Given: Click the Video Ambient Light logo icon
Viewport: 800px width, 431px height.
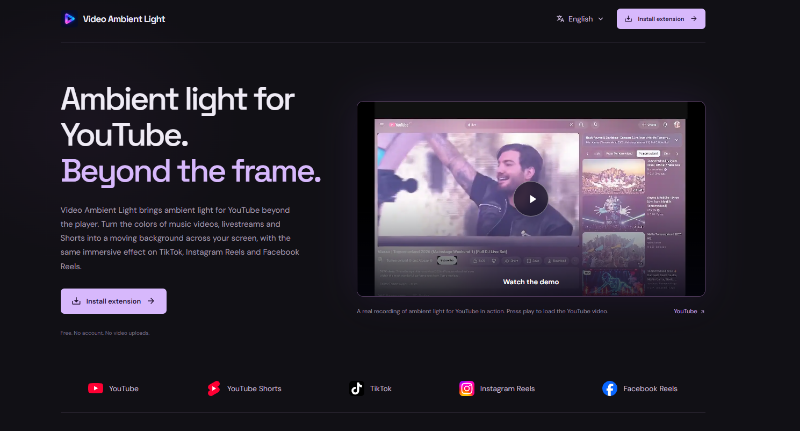Looking at the screenshot, I should click(x=69, y=19).
